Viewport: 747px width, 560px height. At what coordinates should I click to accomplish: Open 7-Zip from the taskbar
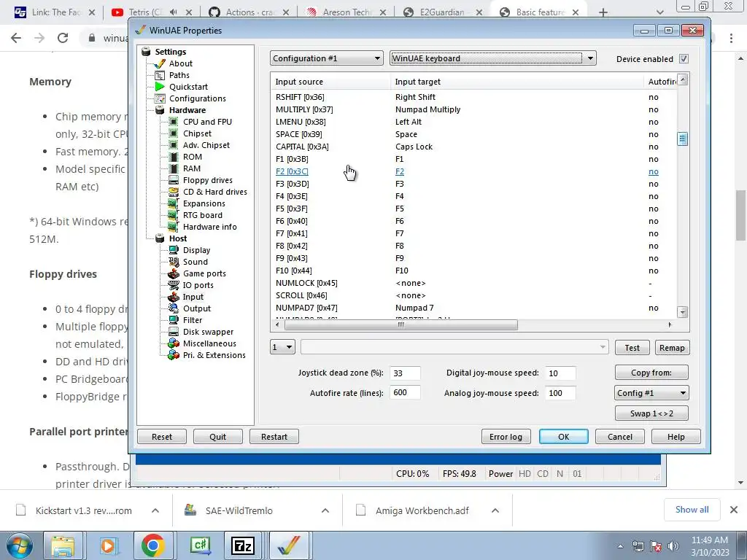tap(242, 545)
